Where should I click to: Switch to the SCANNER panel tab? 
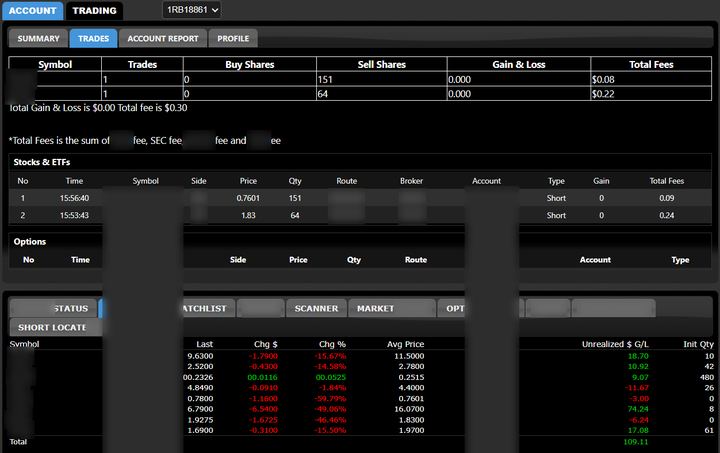coord(316,308)
